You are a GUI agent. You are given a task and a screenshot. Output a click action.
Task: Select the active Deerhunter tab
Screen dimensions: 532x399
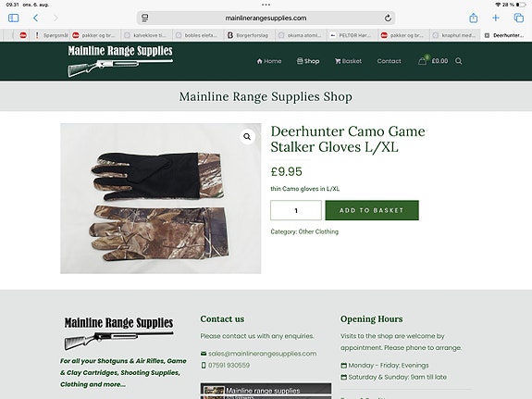click(506, 35)
